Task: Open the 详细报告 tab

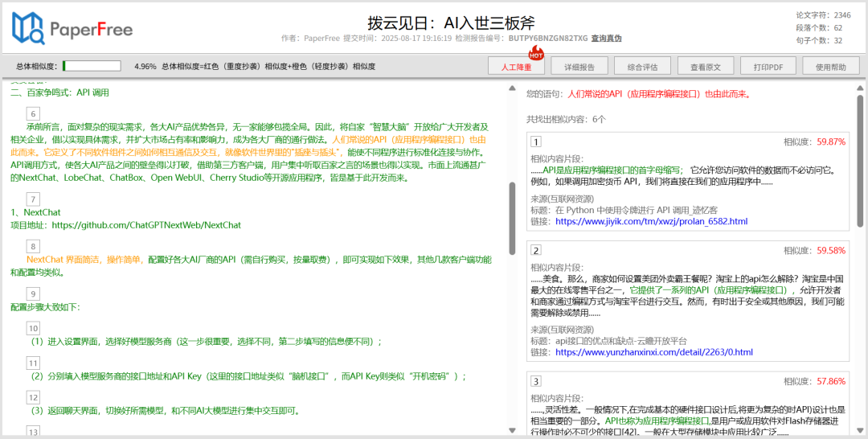Action: (x=579, y=67)
